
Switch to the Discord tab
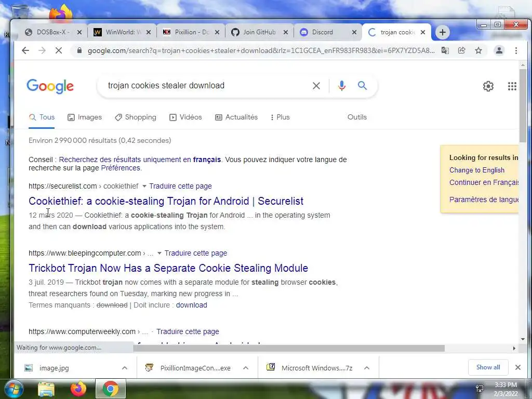328,32
